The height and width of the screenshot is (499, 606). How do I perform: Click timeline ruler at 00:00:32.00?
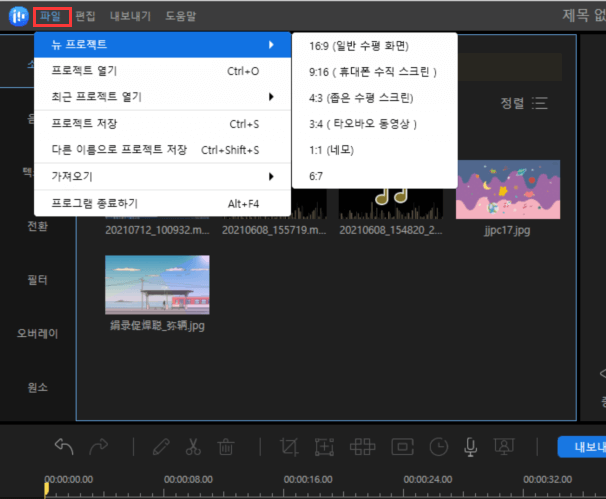point(548,480)
